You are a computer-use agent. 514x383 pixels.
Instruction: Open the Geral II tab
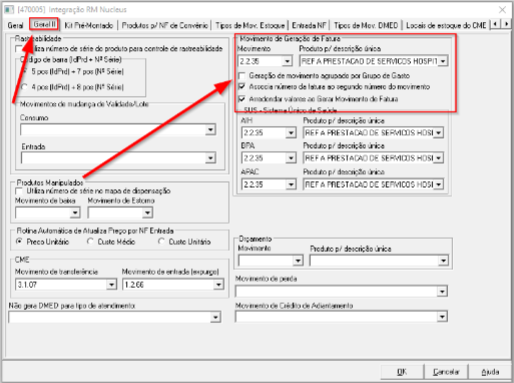tap(44, 24)
